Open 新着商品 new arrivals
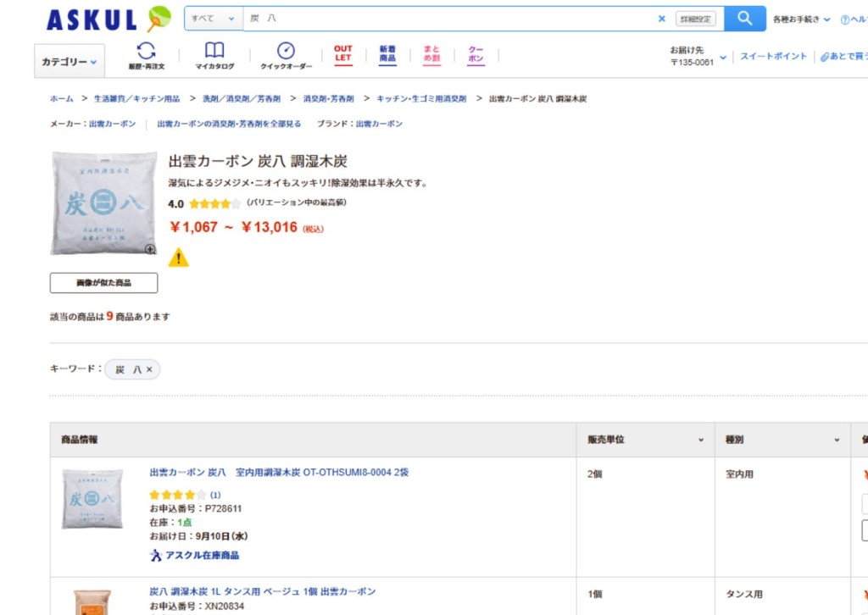Image resolution: width=868 pixels, height=615 pixels. [387, 55]
